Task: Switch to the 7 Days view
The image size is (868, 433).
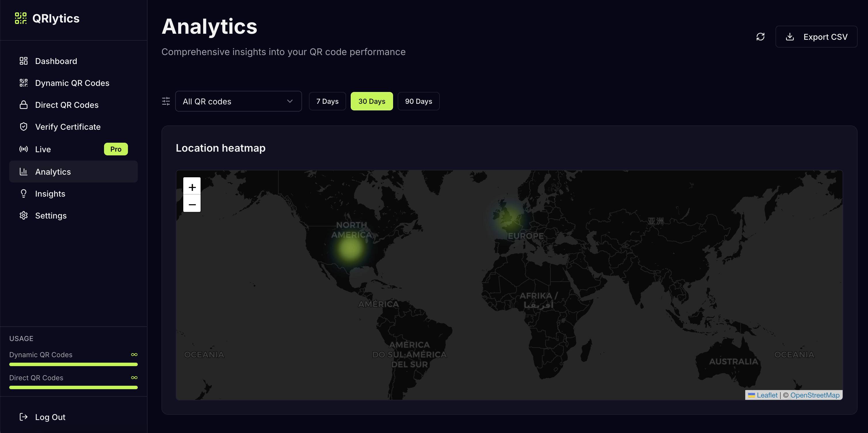Action: [x=327, y=101]
